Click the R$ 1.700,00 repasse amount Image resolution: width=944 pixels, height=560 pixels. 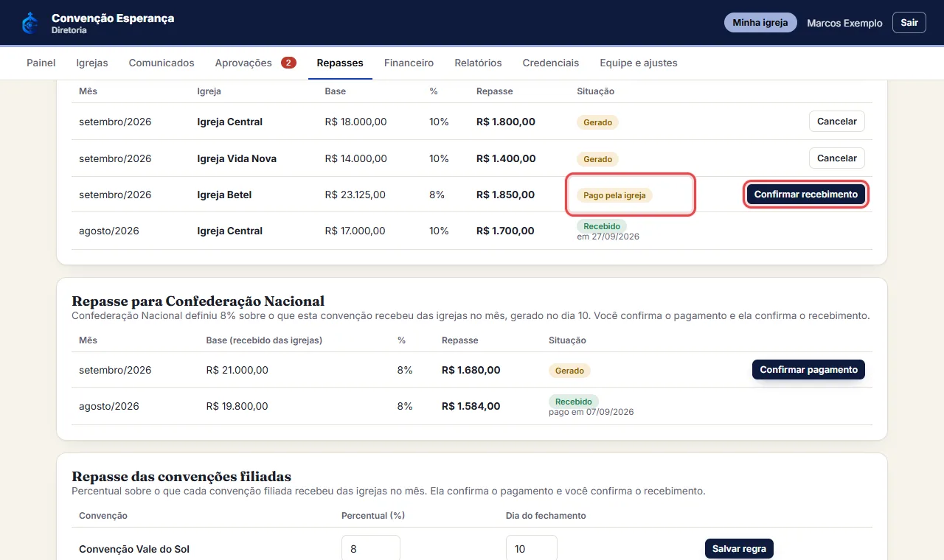point(505,231)
